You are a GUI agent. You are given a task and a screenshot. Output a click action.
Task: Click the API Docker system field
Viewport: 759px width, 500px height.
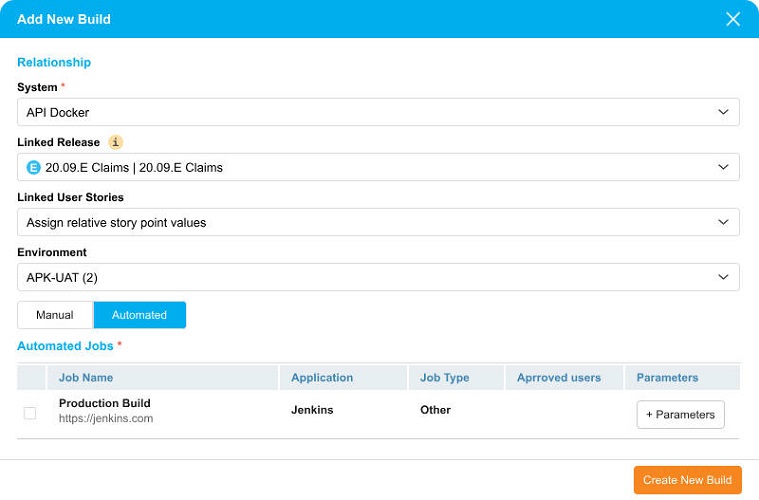click(x=378, y=112)
